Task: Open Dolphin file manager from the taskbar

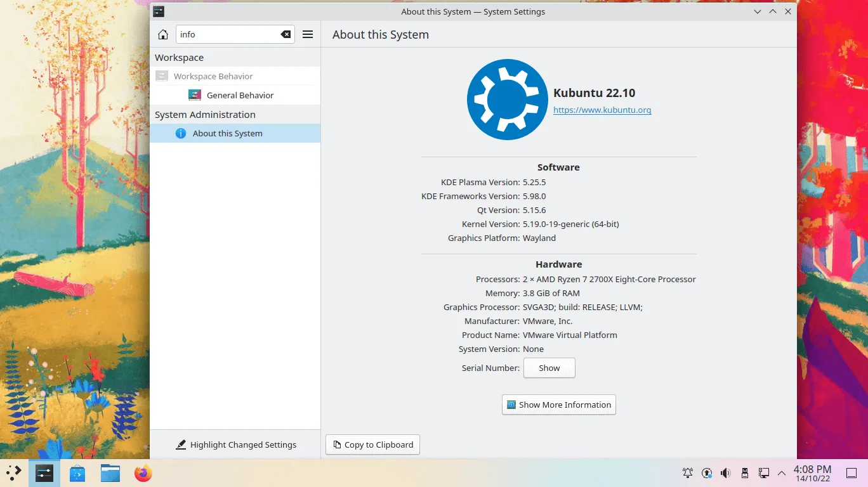Action: 110,473
